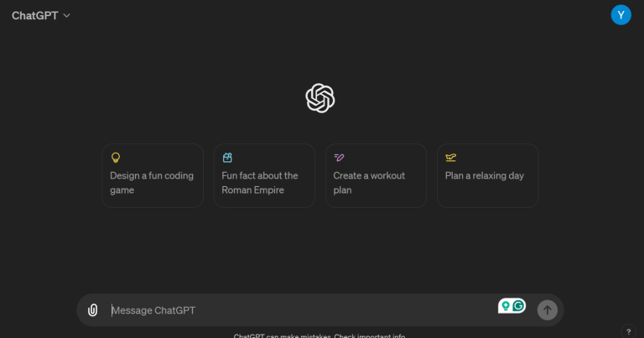The image size is (644, 338).
Task: Click the "Check important info" footer text
Action: click(x=370, y=335)
